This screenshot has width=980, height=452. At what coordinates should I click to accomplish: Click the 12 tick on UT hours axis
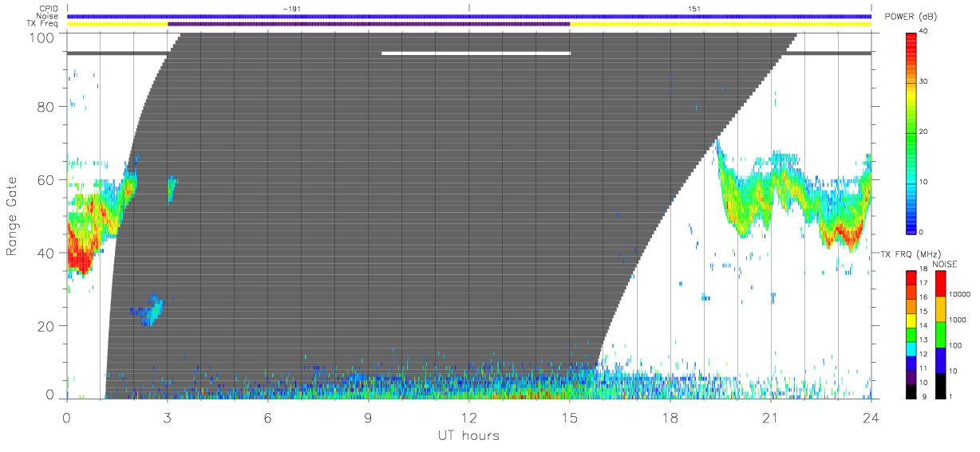pos(468,417)
